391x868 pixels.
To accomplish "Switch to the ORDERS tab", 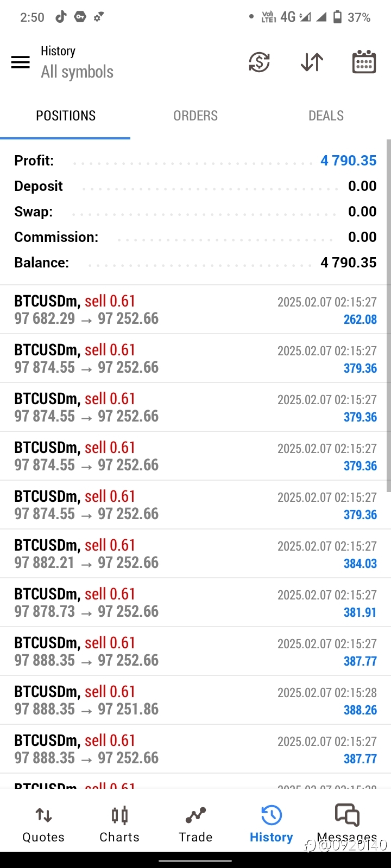I will [195, 116].
